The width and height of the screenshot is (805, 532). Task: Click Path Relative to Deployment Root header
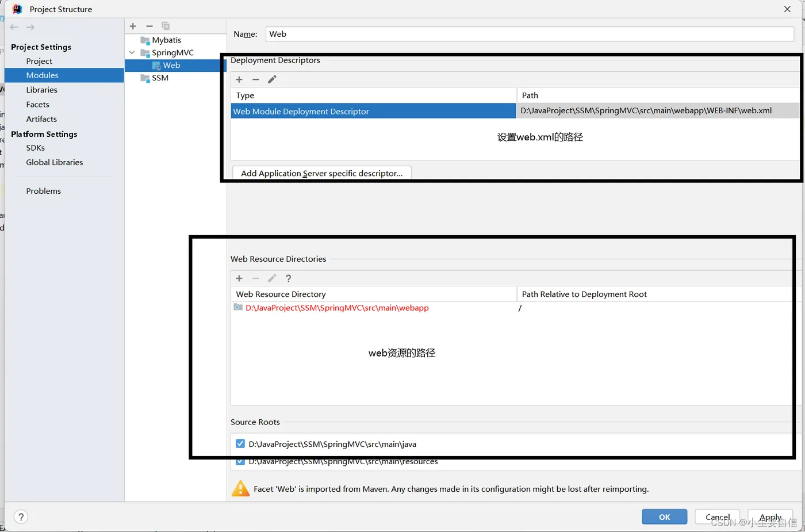(655, 294)
